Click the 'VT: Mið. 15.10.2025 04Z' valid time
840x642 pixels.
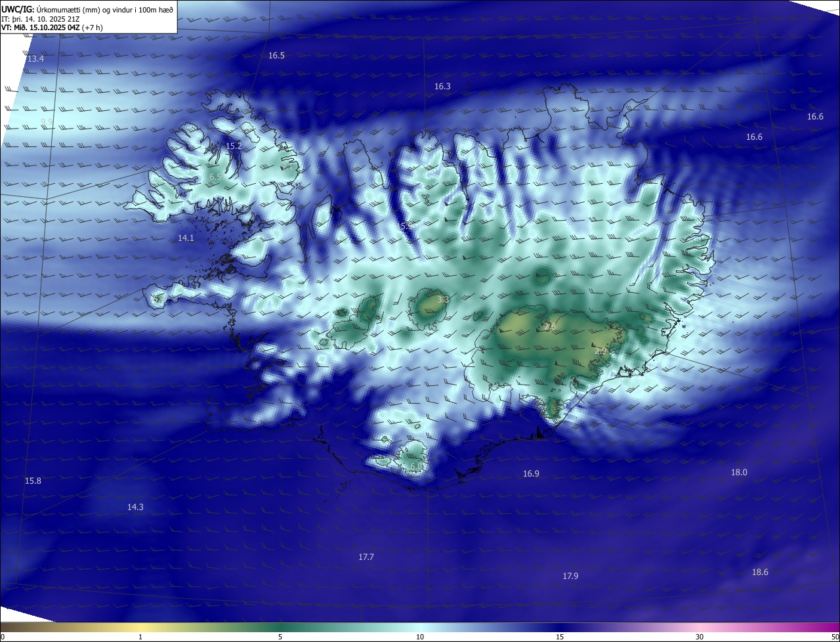point(40,28)
